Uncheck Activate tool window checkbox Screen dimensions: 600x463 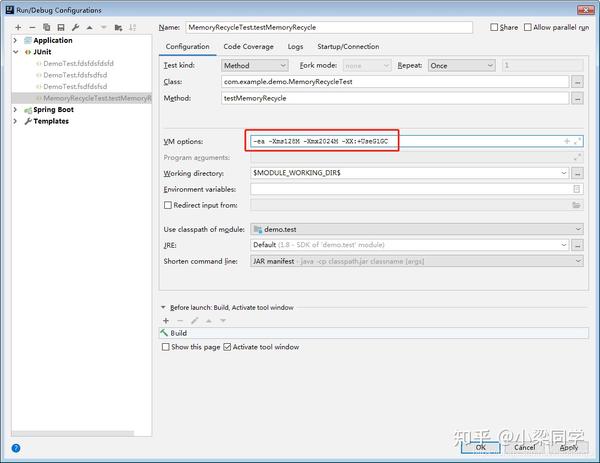[227, 347]
